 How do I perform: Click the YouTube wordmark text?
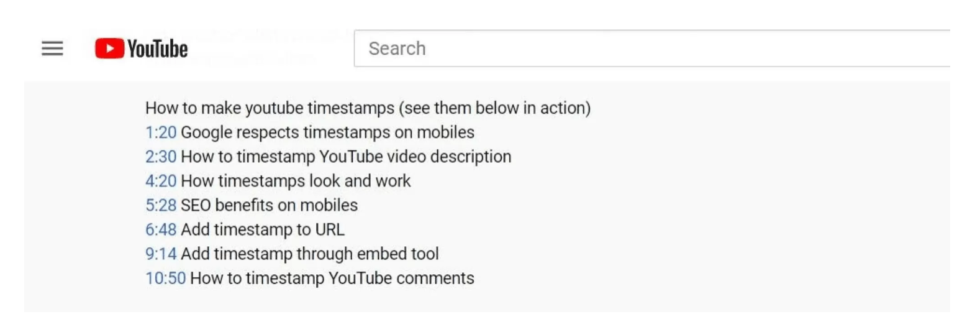tap(157, 48)
